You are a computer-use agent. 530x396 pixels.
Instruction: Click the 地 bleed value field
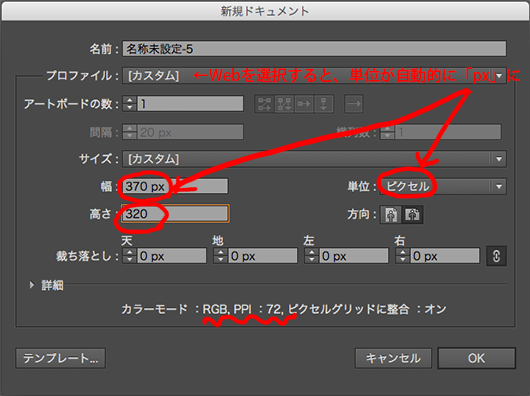tap(263, 256)
